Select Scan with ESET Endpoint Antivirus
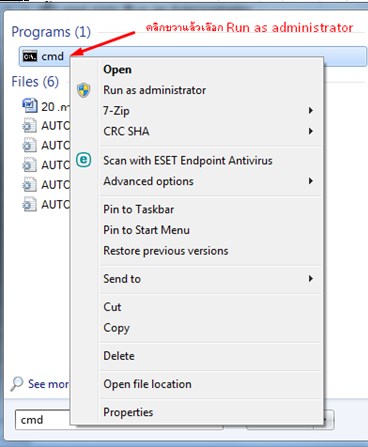Viewport: 368px width, 447px height. [x=188, y=161]
